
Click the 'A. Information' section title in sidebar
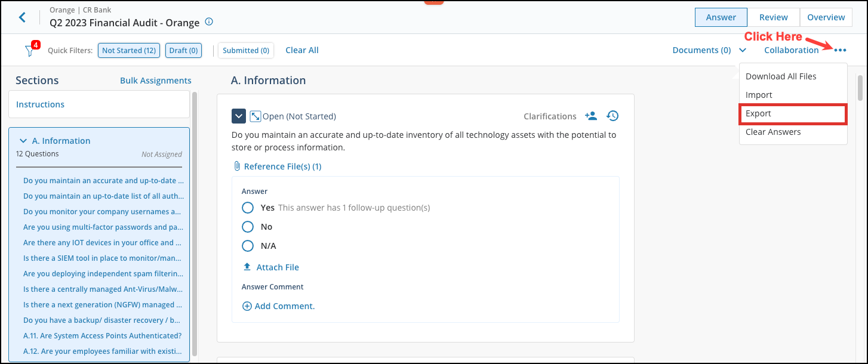tap(61, 141)
